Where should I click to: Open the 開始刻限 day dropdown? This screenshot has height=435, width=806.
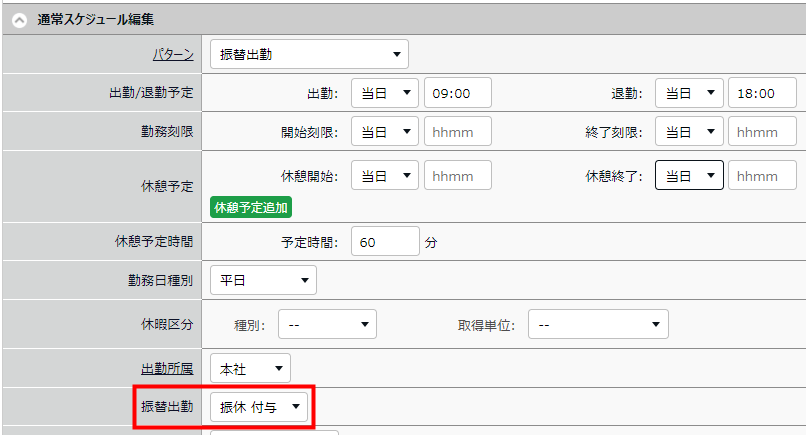coord(385,132)
